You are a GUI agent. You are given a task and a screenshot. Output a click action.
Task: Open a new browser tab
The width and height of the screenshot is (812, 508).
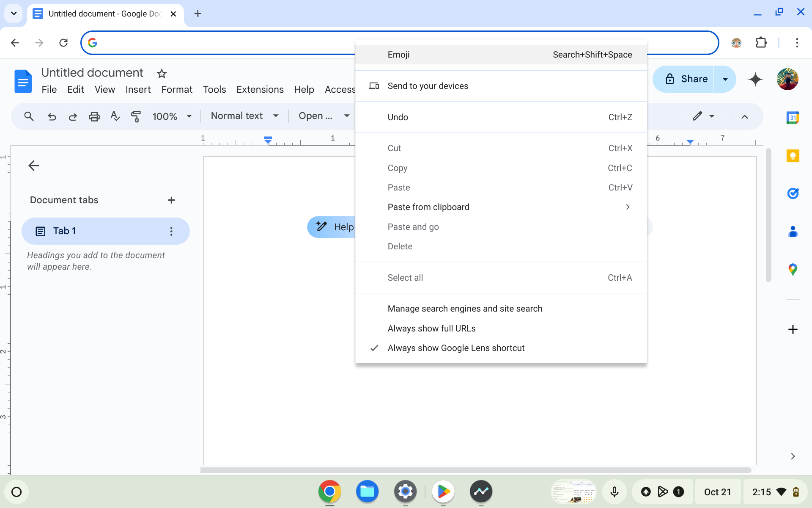198,14
